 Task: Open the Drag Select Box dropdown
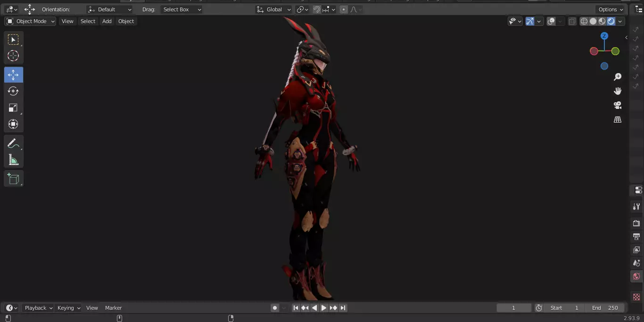point(182,9)
